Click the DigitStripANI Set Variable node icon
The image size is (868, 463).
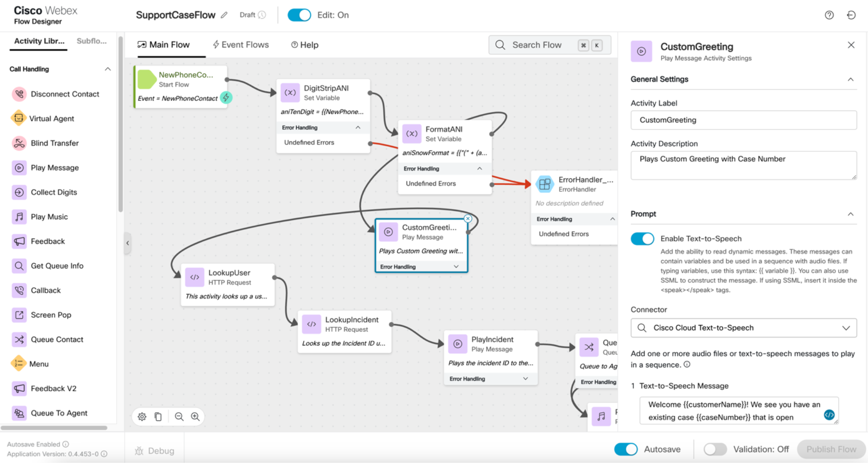pos(290,93)
